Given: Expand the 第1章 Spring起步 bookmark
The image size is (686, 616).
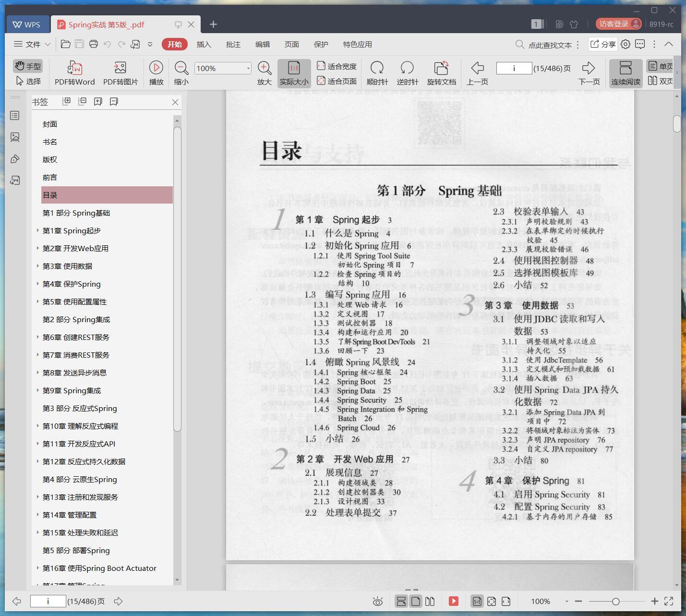Looking at the screenshot, I should click(38, 230).
